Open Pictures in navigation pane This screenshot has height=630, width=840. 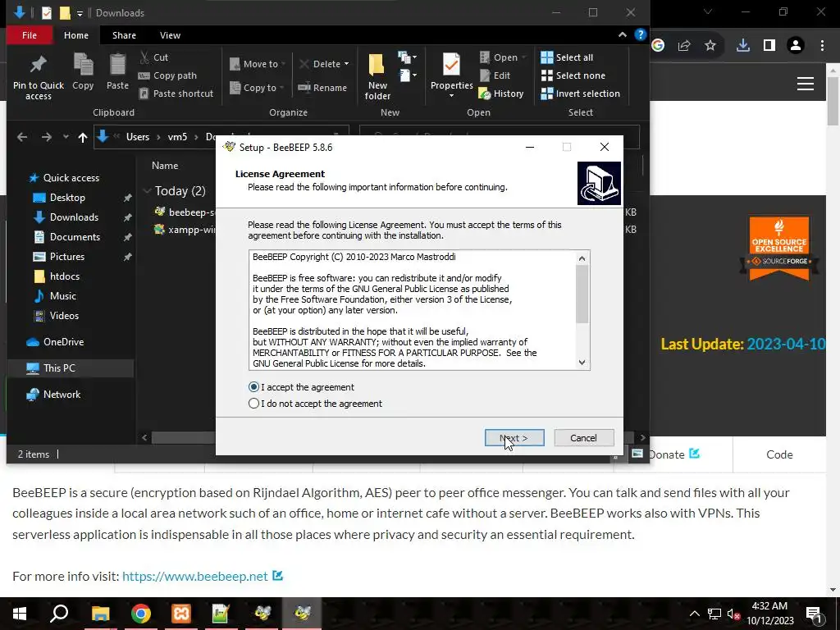(x=67, y=257)
